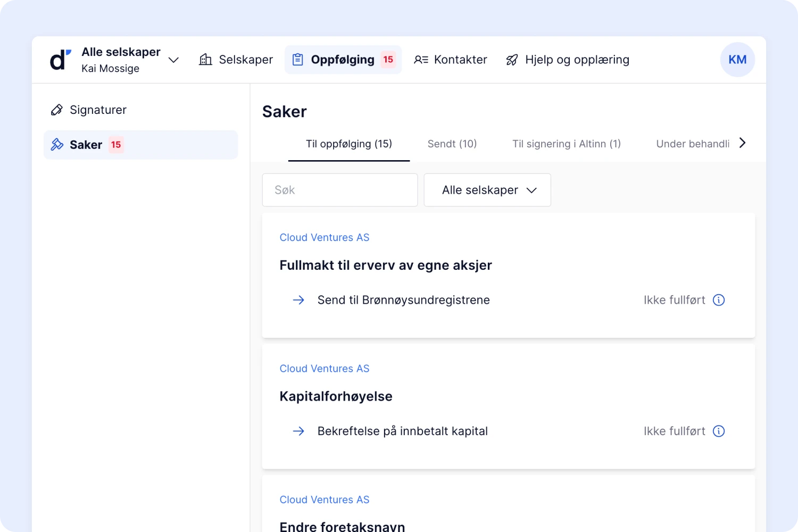
Task: Open Cloud Ventures AS link above Endre foretaksnavn
Action: pyautogui.click(x=325, y=500)
